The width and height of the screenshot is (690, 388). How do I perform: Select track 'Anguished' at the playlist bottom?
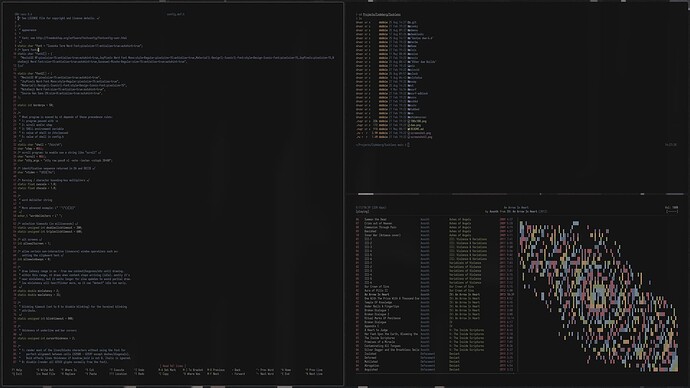(x=371, y=370)
